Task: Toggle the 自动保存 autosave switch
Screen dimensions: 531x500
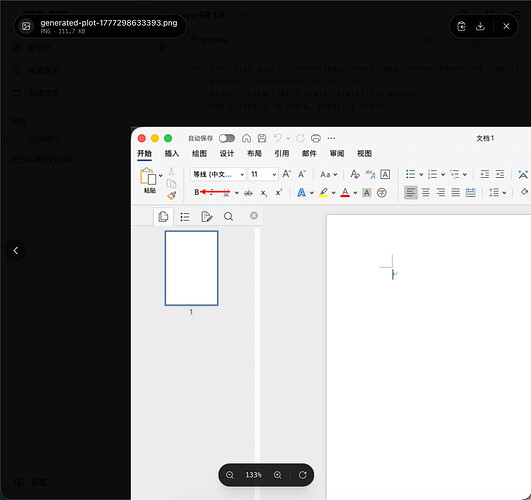Action: [x=227, y=138]
